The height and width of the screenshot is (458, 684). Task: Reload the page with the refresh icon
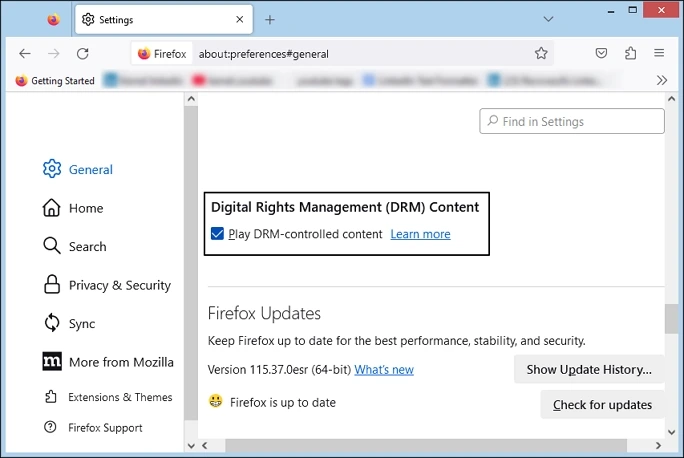pos(83,54)
